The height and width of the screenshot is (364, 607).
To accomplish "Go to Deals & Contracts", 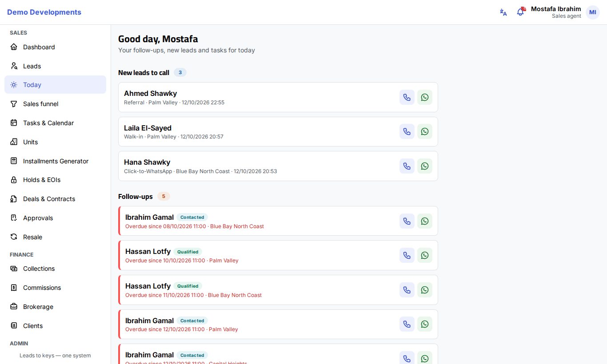I will pos(56,199).
